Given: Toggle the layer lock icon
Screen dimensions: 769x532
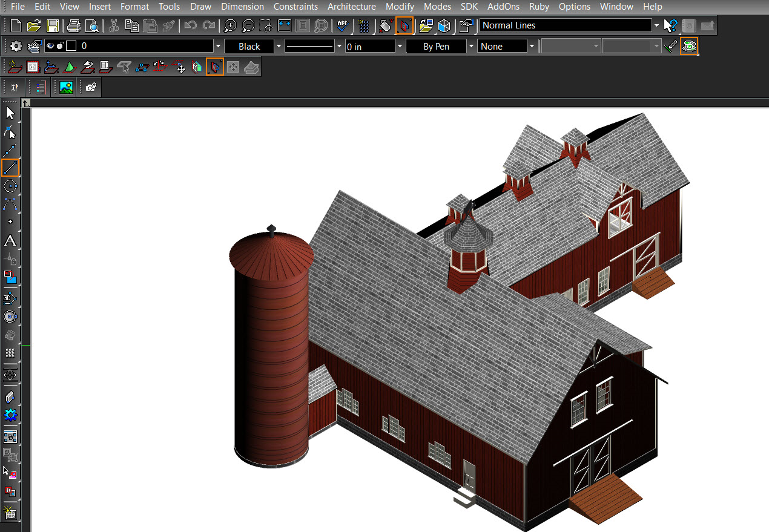Looking at the screenshot, I should (x=60, y=46).
